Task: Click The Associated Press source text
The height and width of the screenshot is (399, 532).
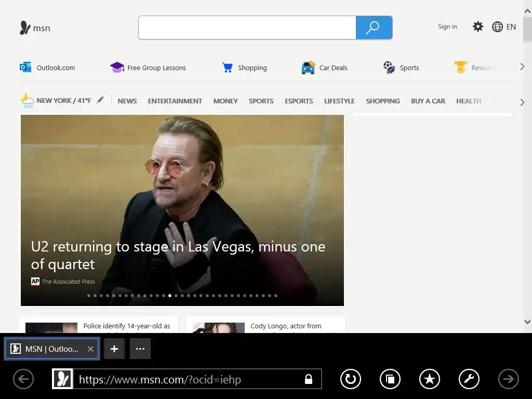Action: (x=68, y=282)
